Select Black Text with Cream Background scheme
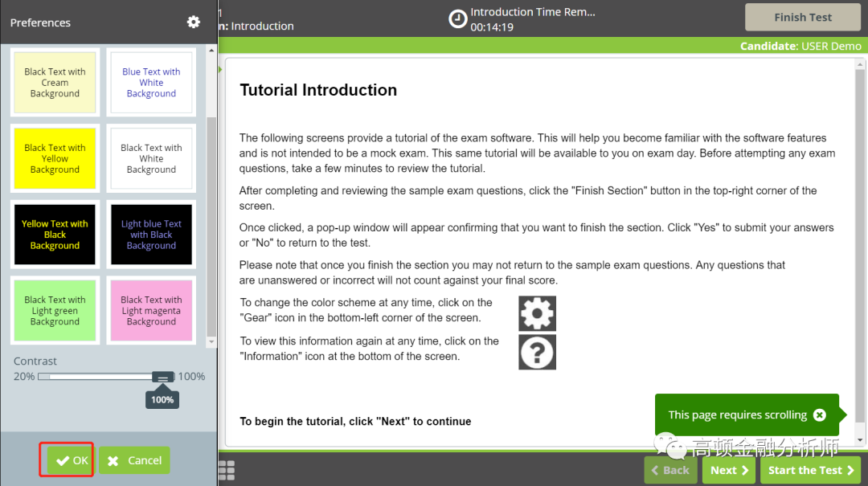Image resolution: width=868 pixels, height=486 pixels. [55, 83]
